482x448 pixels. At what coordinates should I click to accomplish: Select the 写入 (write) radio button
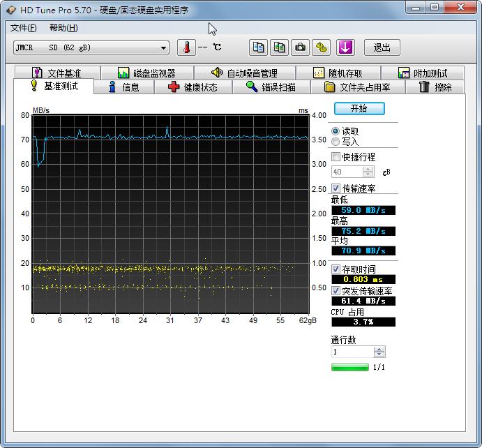point(336,142)
